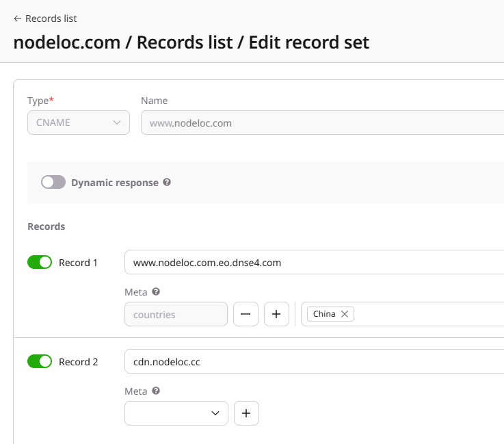
Task: Click the help icon next to Record 1 Meta
Action: point(156,292)
